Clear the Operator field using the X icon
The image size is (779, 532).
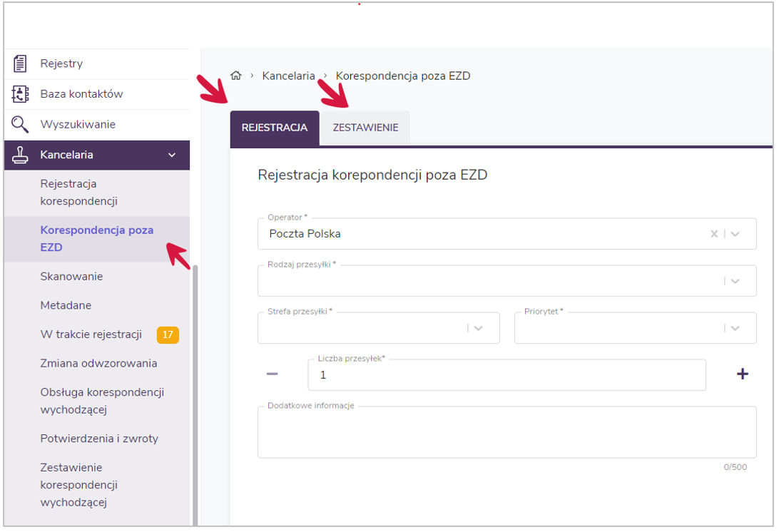(x=713, y=233)
